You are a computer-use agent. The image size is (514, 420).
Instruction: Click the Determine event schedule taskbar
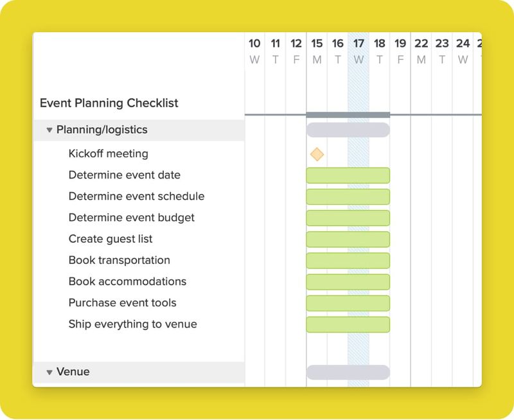click(348, 196)
